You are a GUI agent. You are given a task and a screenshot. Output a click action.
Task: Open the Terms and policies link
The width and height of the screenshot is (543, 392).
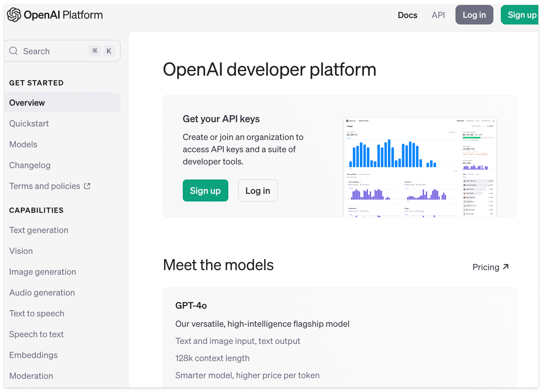pyautogui.click(x=50, y=186)
